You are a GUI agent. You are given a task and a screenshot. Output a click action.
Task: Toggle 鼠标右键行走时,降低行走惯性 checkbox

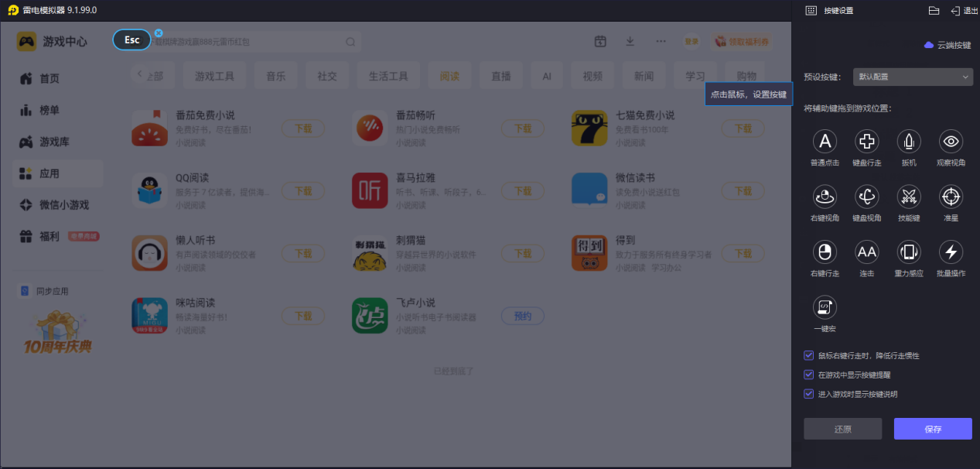pyautogui.click(x=809, y=356)
